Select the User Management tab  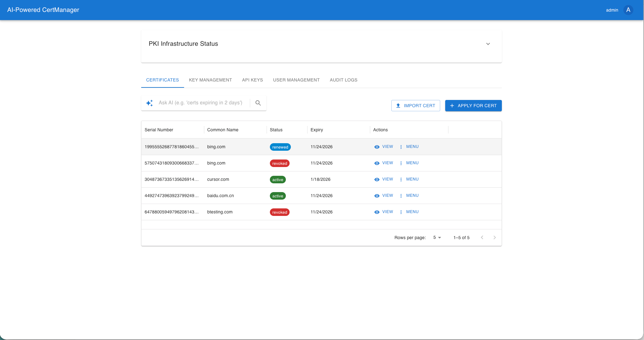(x=296, y=80)
